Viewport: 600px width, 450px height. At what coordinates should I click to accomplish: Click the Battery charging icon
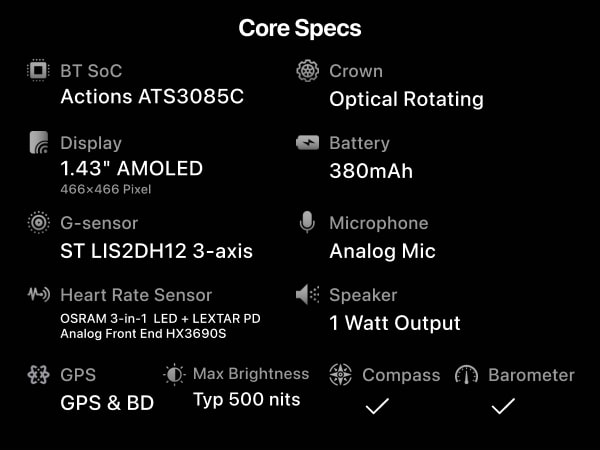pos(307,142)
